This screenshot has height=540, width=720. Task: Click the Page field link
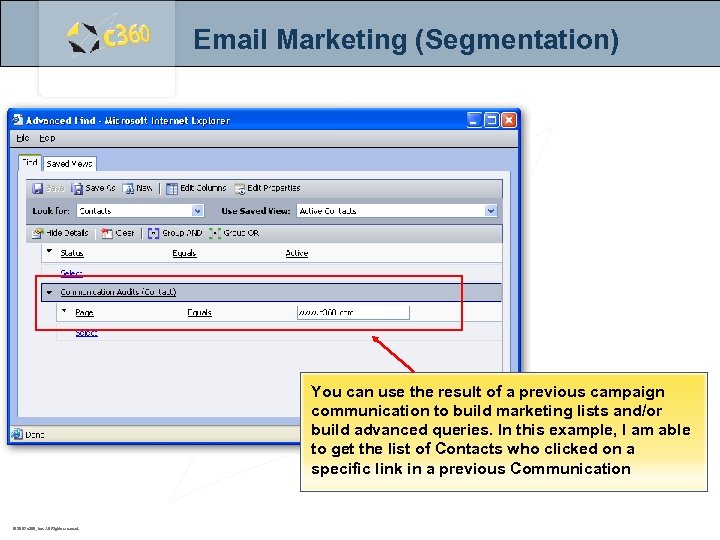click(x=84, y=313)
